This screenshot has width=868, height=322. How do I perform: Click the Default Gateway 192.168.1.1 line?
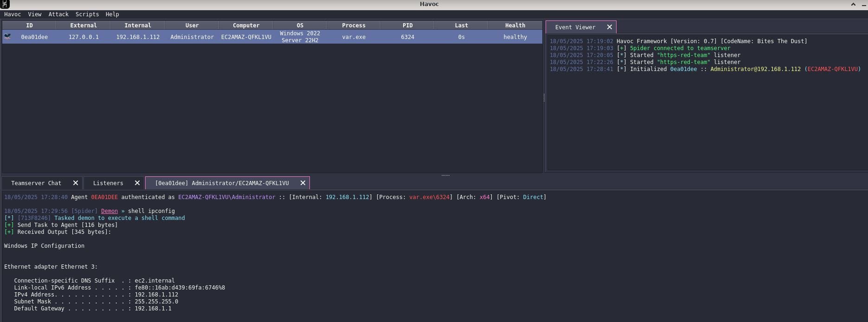(92, 309)
